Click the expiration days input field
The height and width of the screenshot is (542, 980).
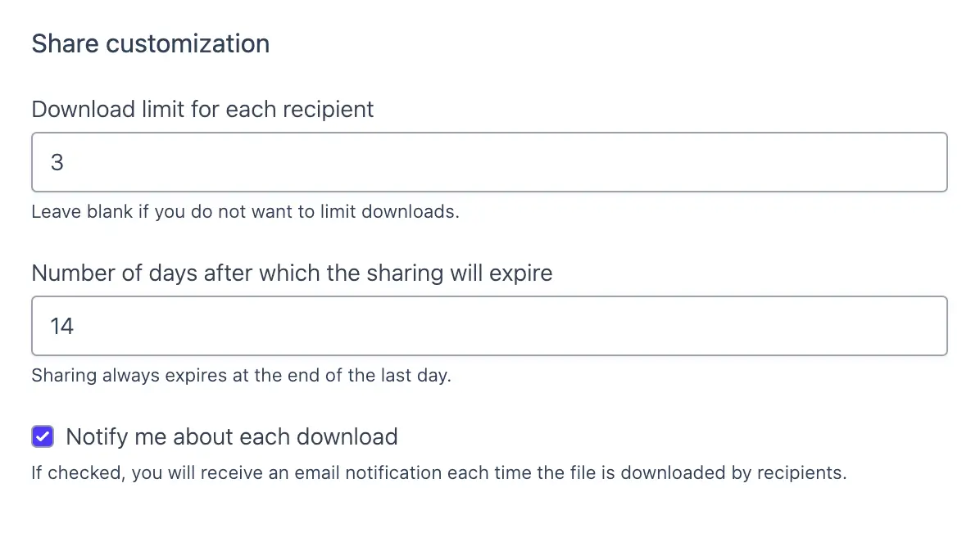coord(328,325)
